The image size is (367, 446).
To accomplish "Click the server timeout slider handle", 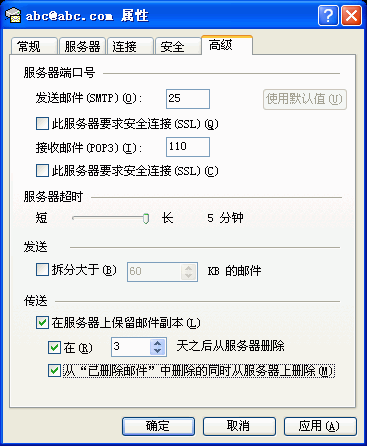I will [x=146, y=218].
